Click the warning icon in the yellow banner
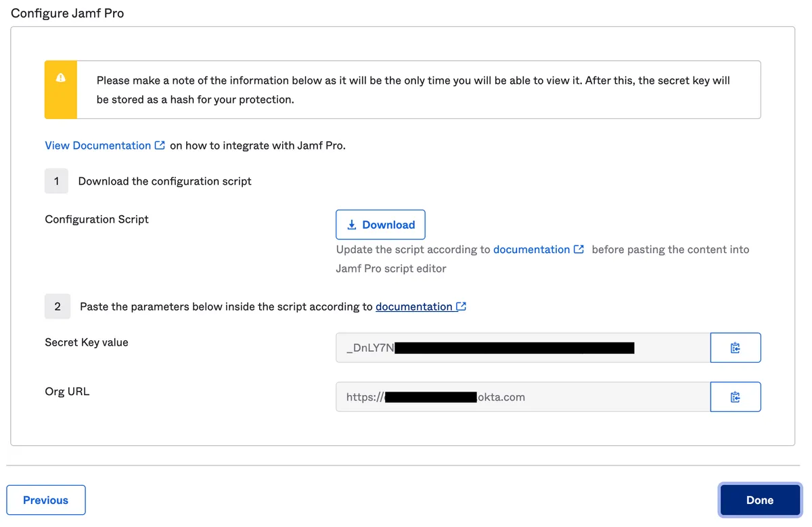 (x=61, y=78)
